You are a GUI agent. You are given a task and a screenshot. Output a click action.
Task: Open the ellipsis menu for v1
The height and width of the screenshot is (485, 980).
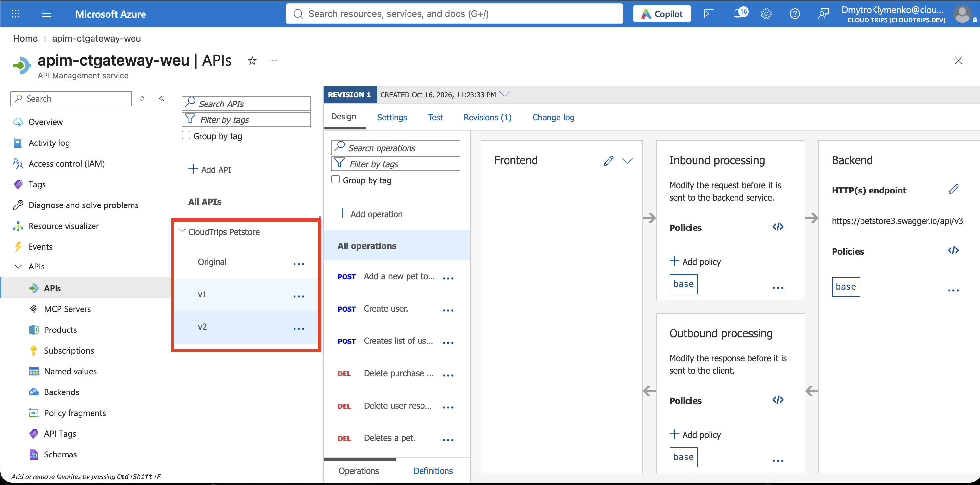[299, 296]
